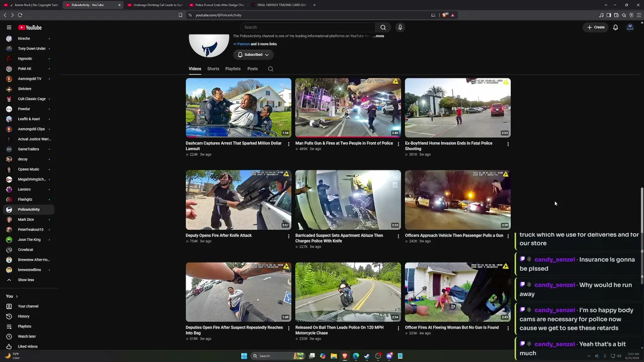
Task: Click the YouTube search magnifier button
Action: click(383, 27)
